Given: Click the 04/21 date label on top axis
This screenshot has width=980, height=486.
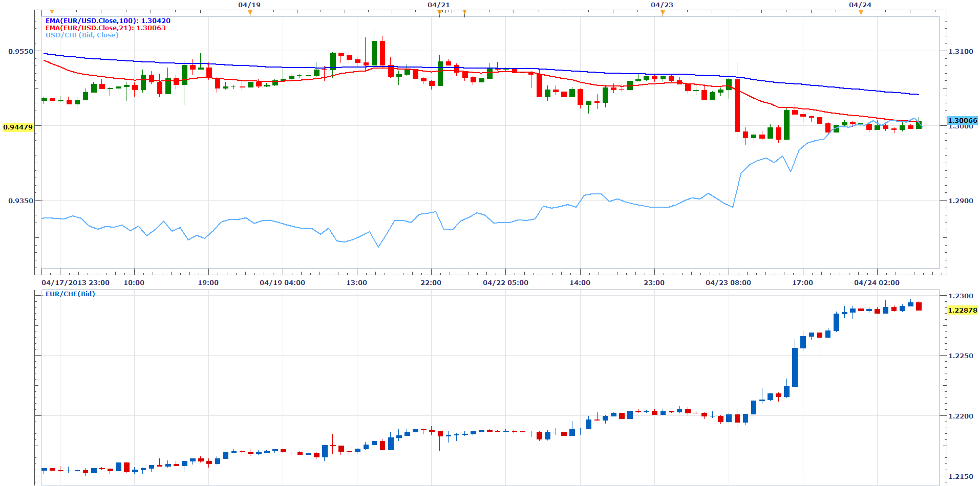Looking at the screenshot, I should point(439,5).
